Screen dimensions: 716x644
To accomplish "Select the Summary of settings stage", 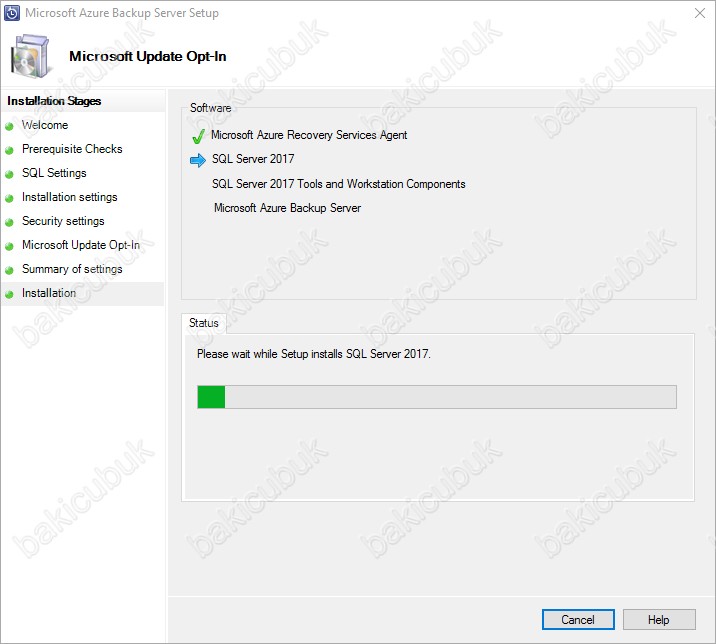I will click(72, 269).
